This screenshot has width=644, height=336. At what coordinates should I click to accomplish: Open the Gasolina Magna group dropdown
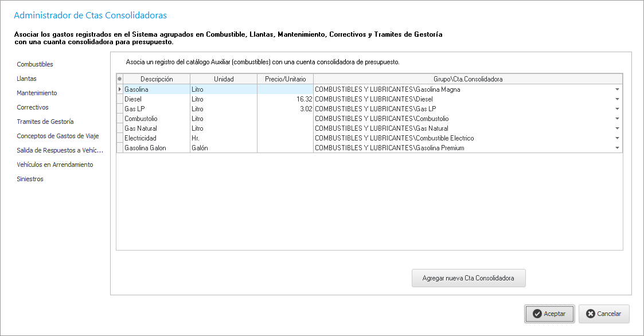click(x=617, y=89)
